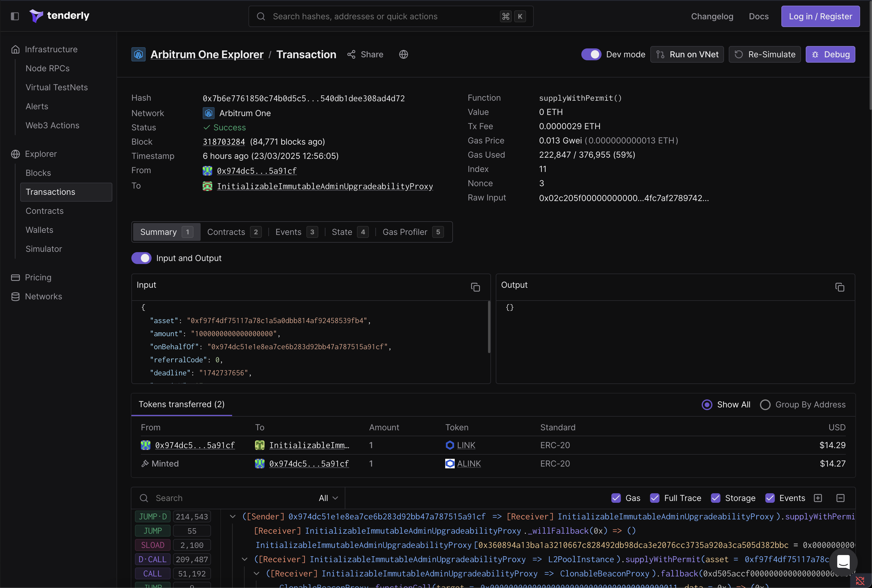Copy the Output panel contents

[839, 287]
